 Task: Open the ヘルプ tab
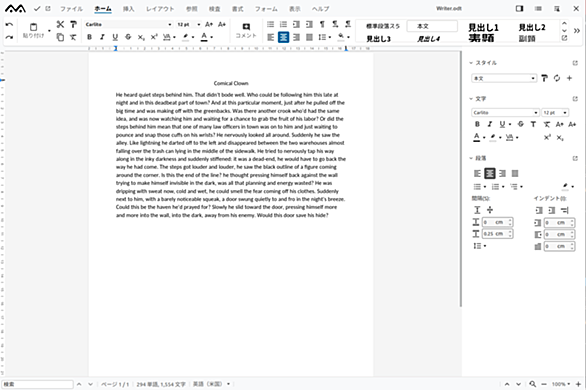(321, 9)
